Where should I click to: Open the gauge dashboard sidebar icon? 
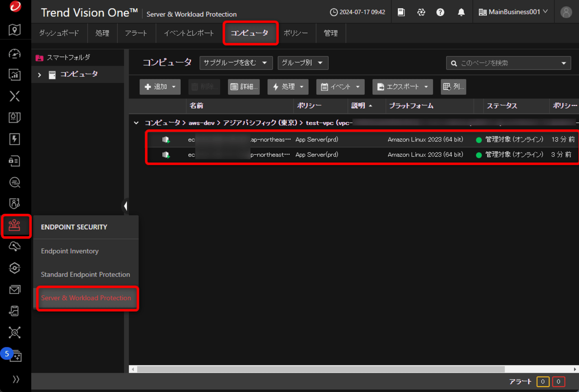tap(15, 54)
